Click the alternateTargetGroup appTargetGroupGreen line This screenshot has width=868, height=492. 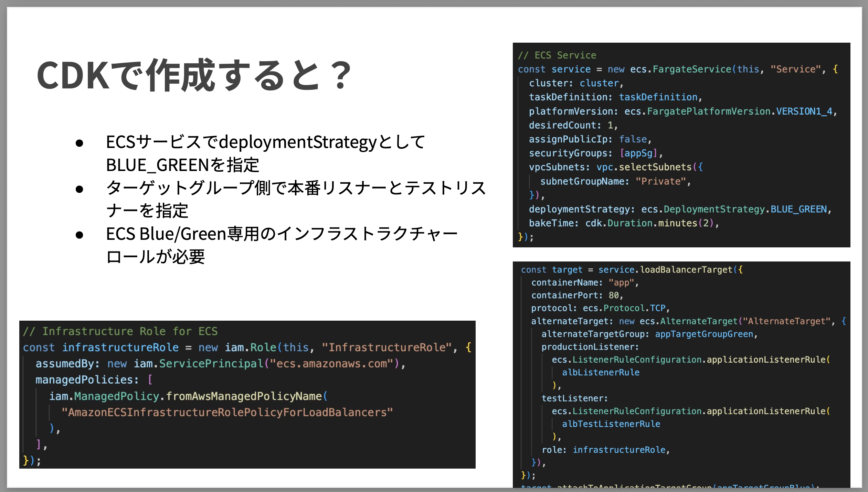click(x=649, y=334)
